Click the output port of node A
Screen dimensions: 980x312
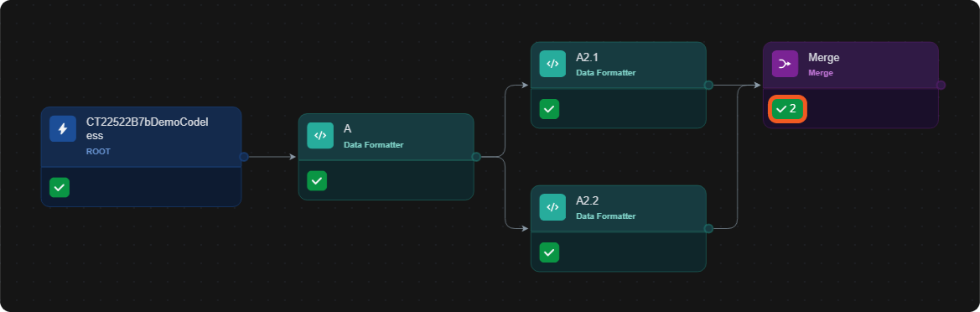[x=476, y=157]
